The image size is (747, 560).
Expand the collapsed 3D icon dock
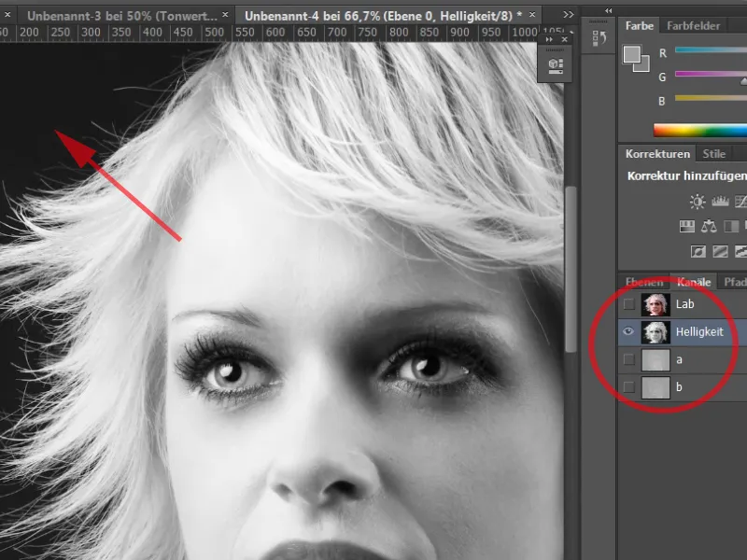(549, 39)
